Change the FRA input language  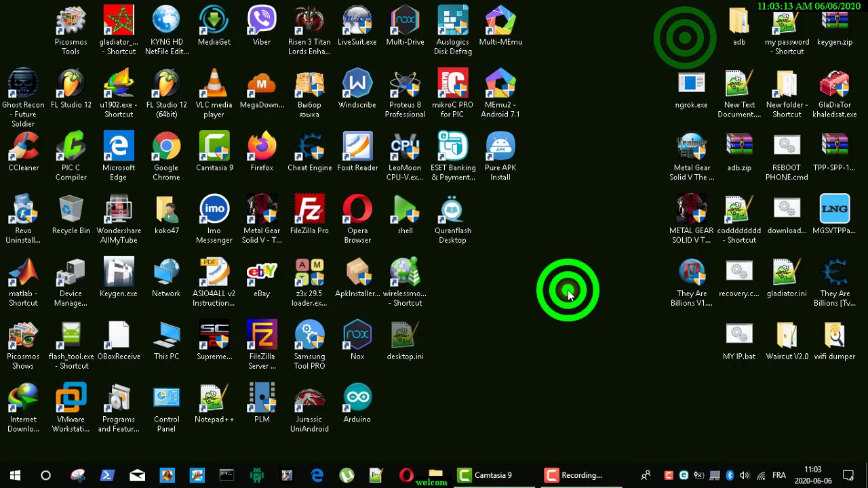[x=779, y=475]
